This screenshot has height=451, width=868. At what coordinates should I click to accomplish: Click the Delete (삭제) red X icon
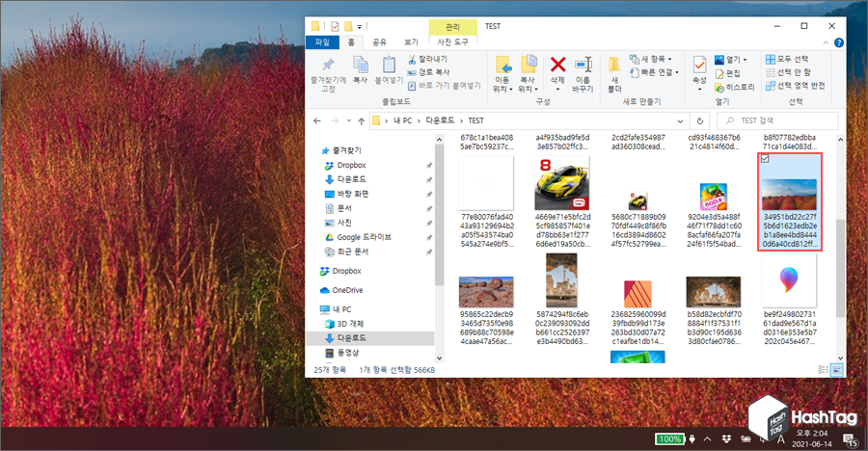(557, 65)
